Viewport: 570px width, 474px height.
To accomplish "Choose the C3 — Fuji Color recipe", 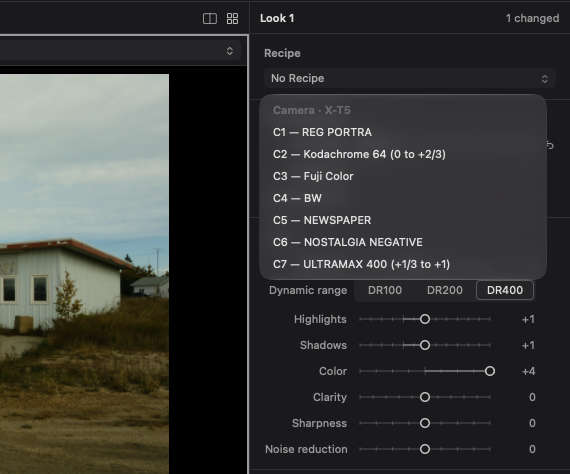I will coord(403,176).
